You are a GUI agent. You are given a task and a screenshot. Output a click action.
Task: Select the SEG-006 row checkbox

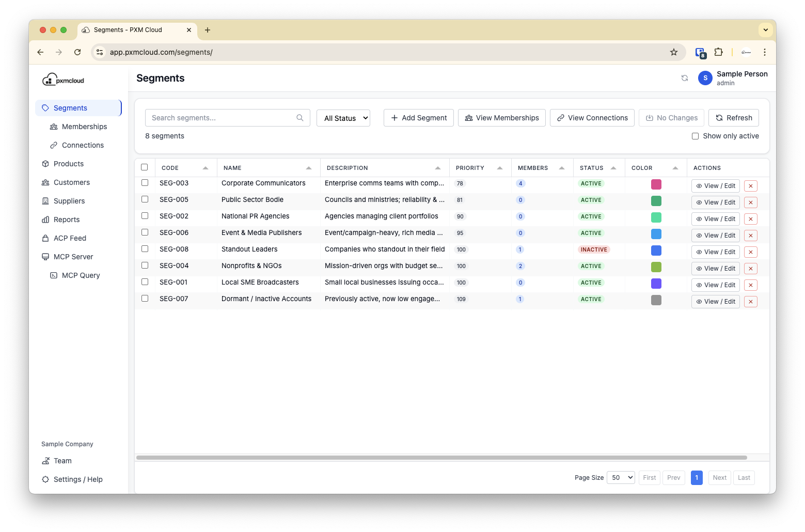tap(145, 232)
